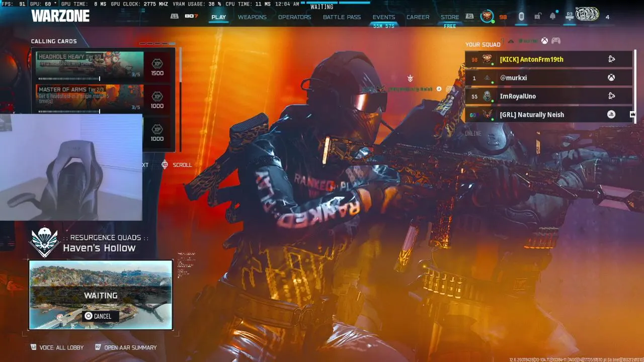Click the 'FREE' label under Store

point(450,26)
